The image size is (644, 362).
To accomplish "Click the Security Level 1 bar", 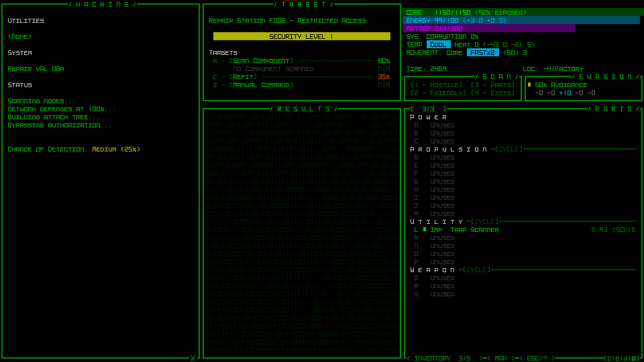I will (302, 37).
